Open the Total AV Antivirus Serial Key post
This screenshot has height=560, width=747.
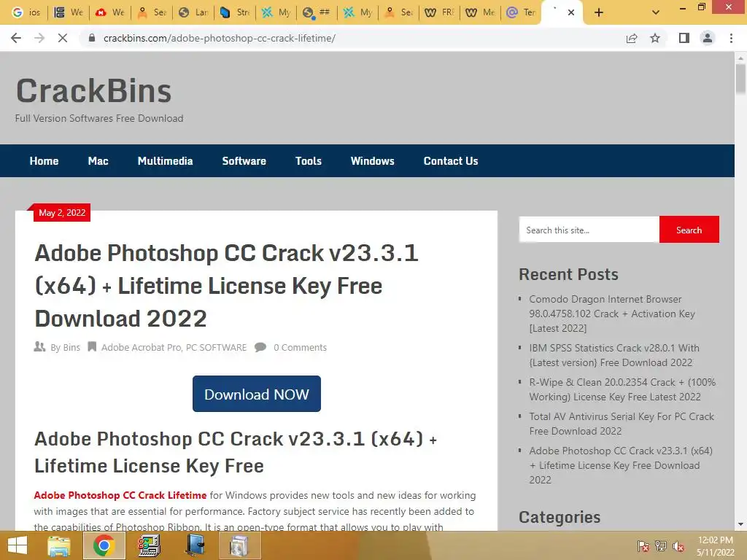tap(622, 424)
